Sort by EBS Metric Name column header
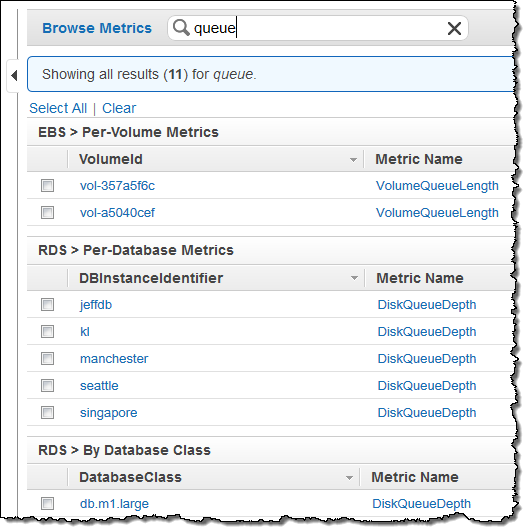 pos(419,159)
